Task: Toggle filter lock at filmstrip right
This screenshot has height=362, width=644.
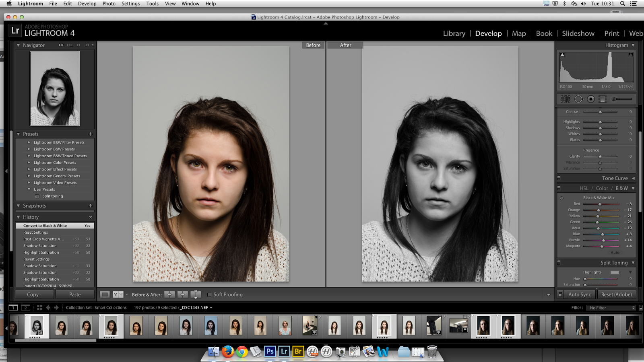Action: pyautogui.click(x=641, y=308)
